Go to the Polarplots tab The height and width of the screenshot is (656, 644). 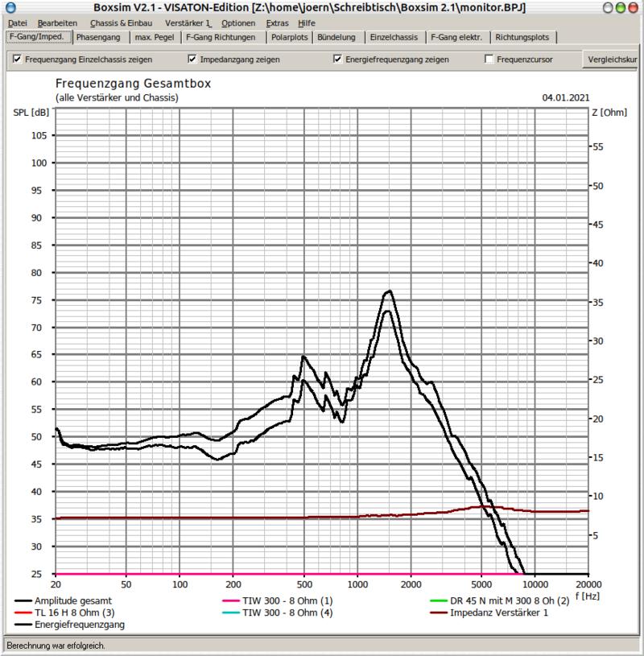[x=289, y=37]
